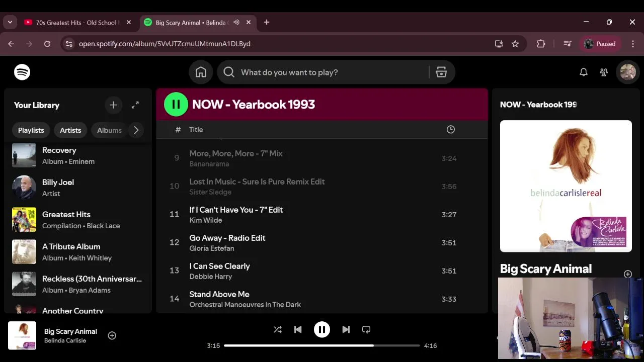Bookmark this page with the star

pyautogui.click(x=515, y=44)
